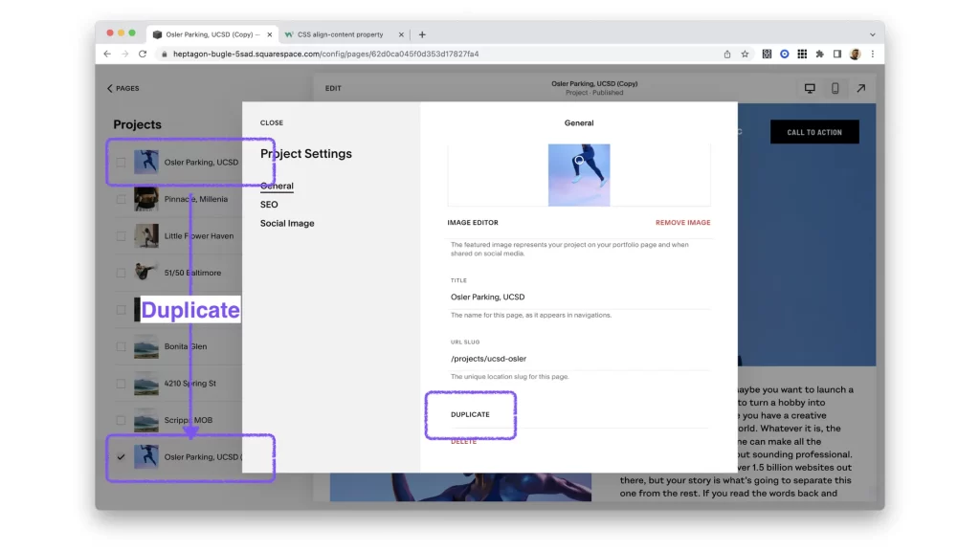Open full preview with the arrow icon
The image size is (980, 551).
coord(861,88)
